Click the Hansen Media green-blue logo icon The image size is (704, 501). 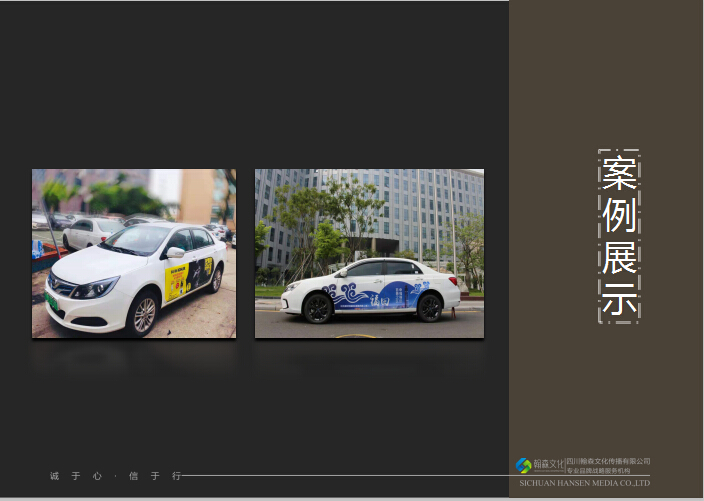point(523,466)
